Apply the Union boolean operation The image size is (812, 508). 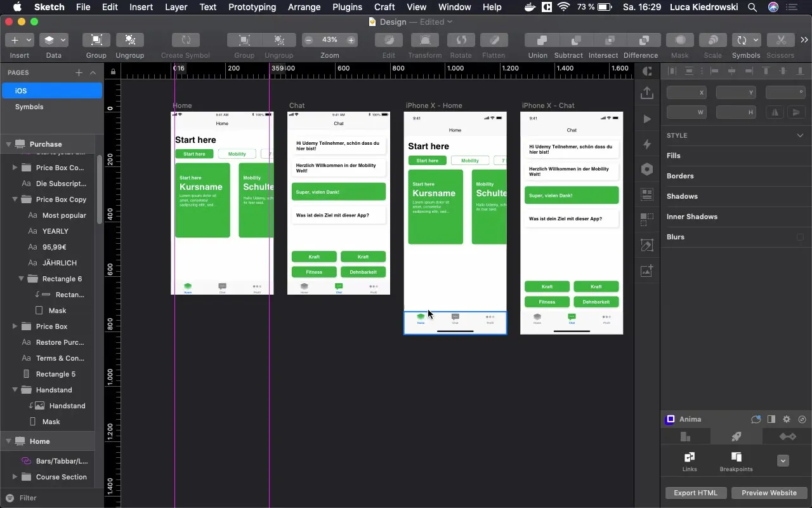tap(542, 40)
